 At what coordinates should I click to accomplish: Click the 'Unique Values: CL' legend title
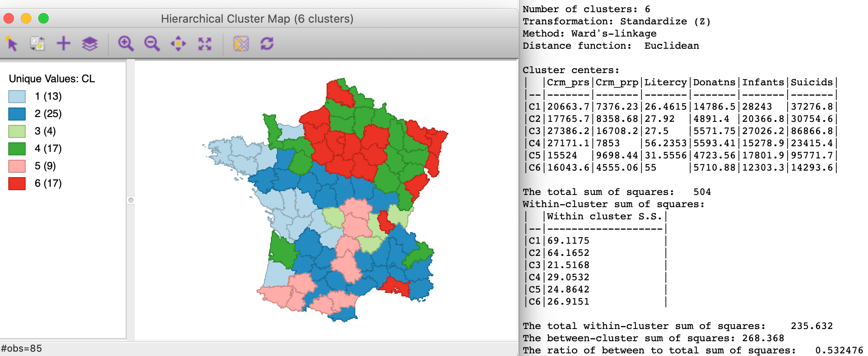[x=52, y=79]
